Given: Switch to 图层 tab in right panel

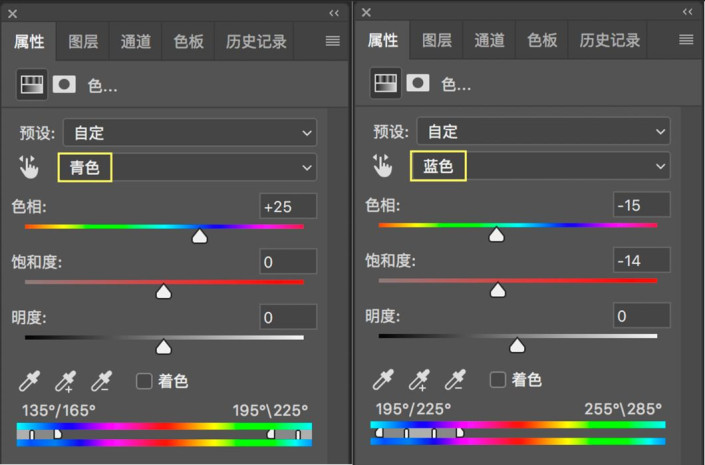Looking at the screenshot, I should pos(437,40).
